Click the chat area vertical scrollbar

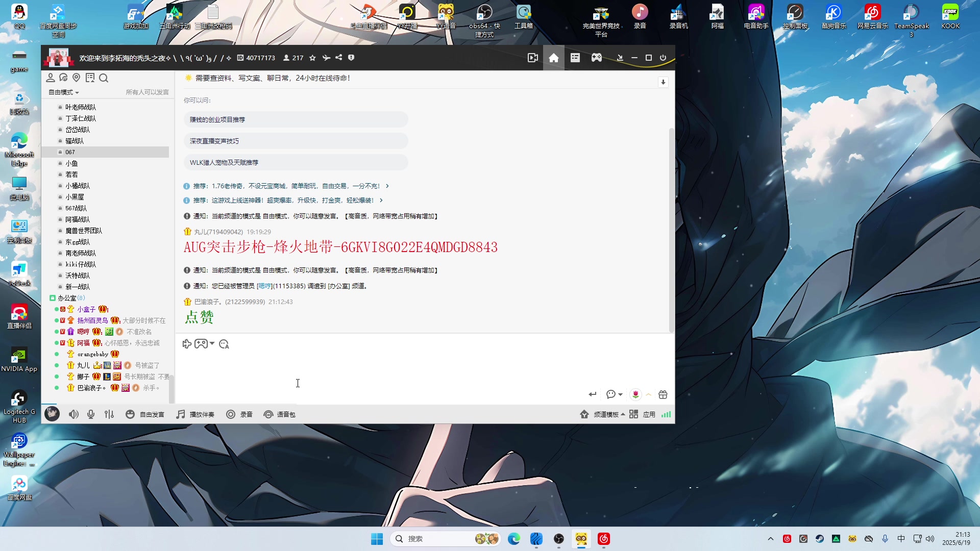671,230
